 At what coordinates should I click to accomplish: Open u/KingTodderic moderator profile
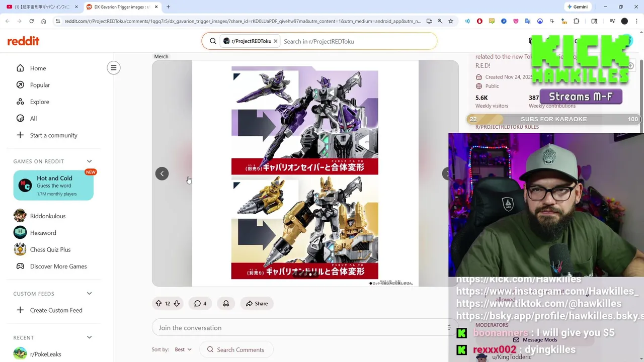pos(512,357)
